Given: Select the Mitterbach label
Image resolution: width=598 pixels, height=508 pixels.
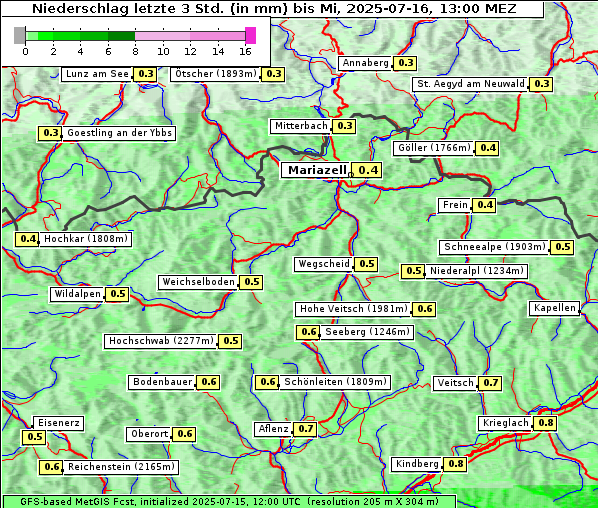Looking at the screenshot, I should pos(301,126).
